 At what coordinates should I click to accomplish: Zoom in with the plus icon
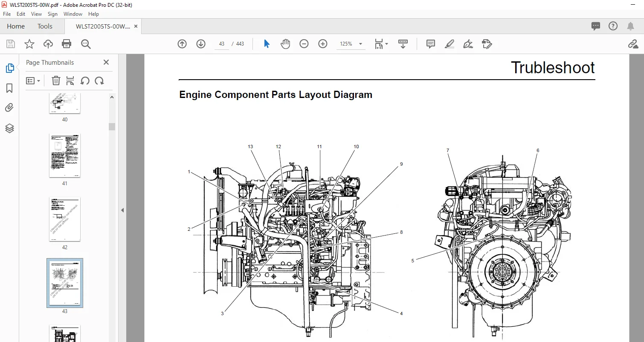pyautogui.click(x=323, y=44)
